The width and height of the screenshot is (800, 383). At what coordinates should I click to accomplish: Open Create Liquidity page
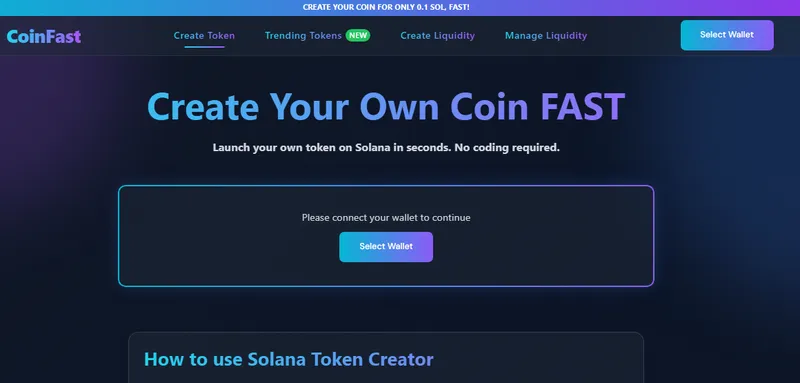pos(437,36)
